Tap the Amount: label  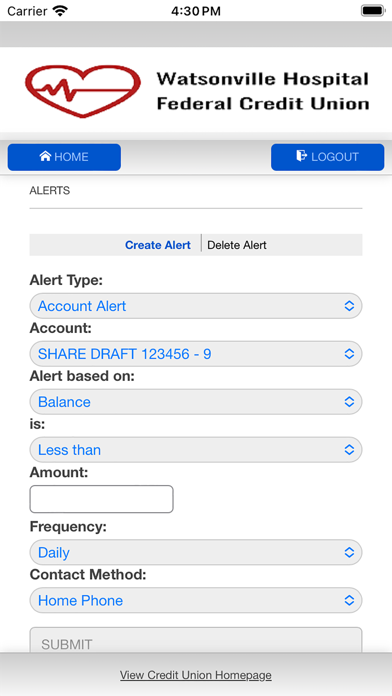(x=59, y=473)
